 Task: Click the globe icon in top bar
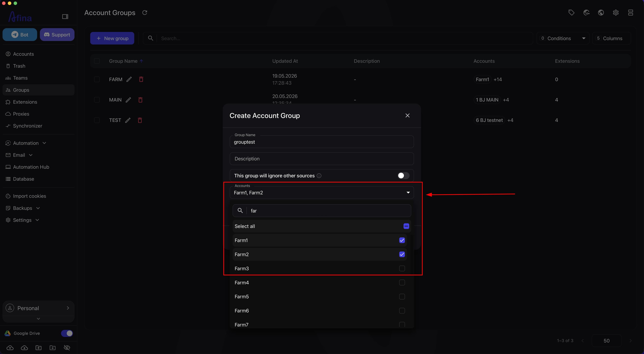pyautogui.click(x=601, y=13)
